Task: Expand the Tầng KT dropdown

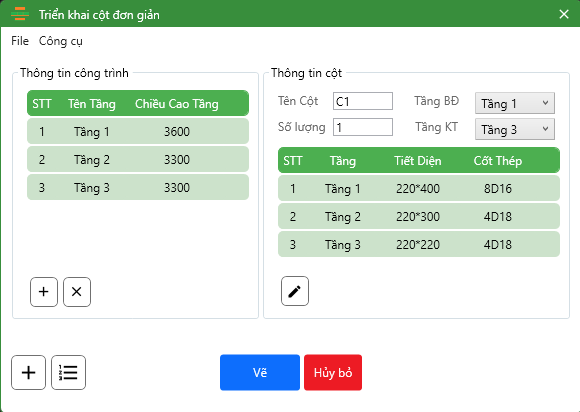Action: [515, 129]
